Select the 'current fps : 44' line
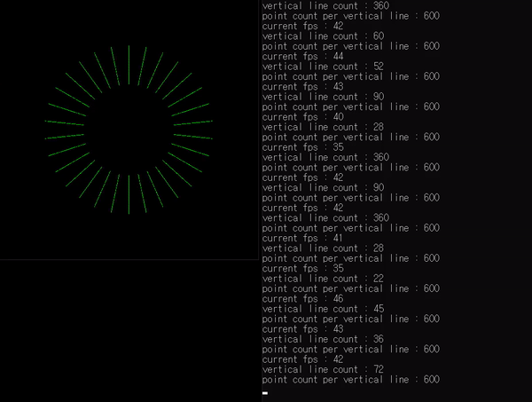The width and height of the screenshot is (532, 402). pos(303,56)
